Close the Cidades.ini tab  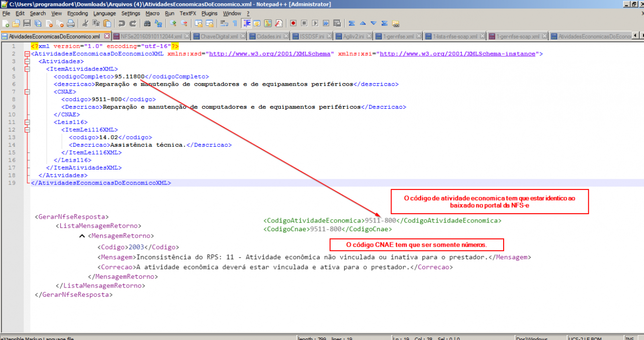point(286,36)
